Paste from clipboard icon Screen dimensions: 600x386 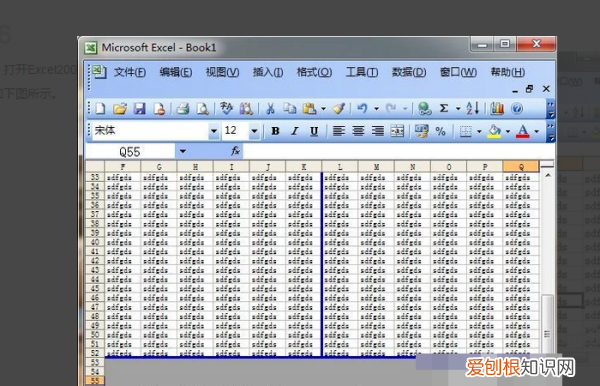coord(309,109)
